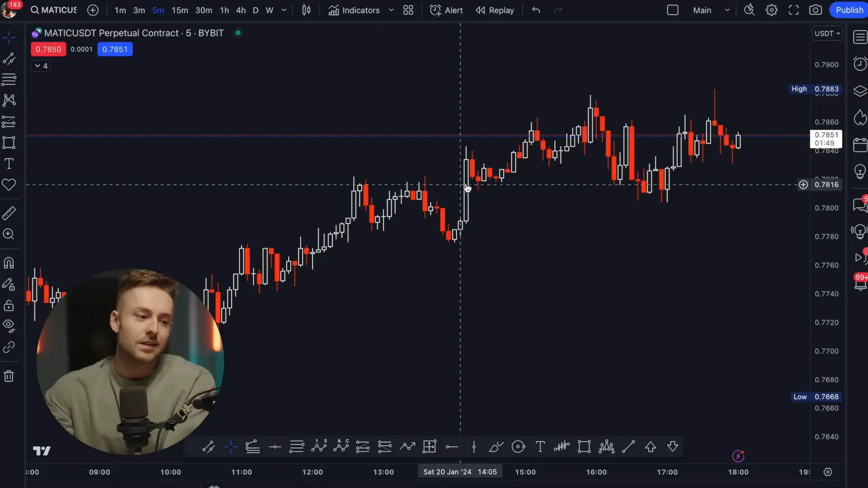Toggle lock all drawings
The width and height of the screenshot is (868, 488).
(x=9, y=305)
